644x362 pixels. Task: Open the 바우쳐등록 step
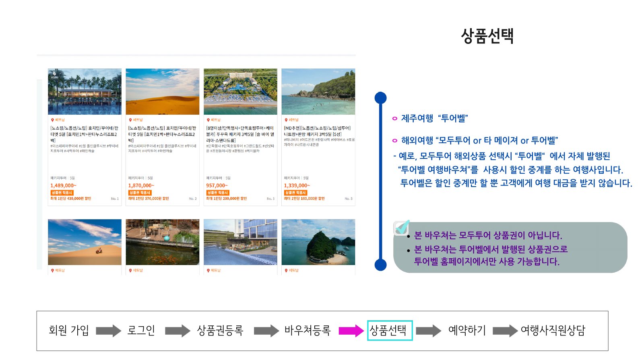point(308,330)
